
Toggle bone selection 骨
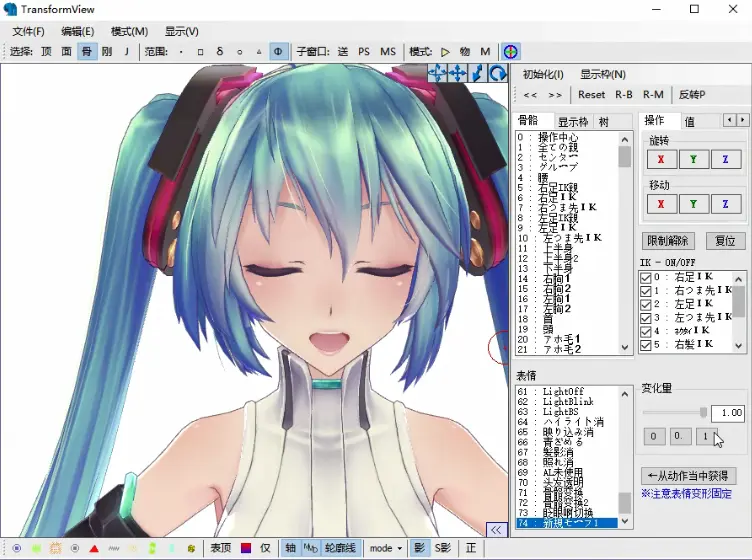point(87,52)
